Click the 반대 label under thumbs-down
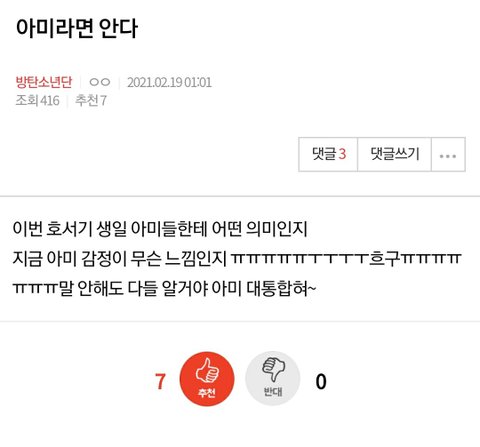The width and height of the screenshot is (480, 447). pos(273,391)
